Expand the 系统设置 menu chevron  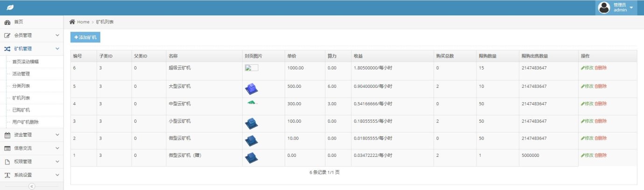[x=57, y=176]
